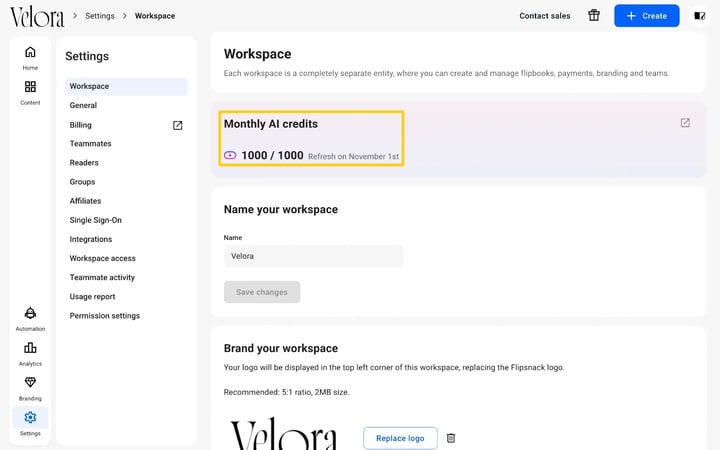This screenshot has width=720, height=450.
Task: Open the Single Sign-On settings page
Action: pos(96,220)
